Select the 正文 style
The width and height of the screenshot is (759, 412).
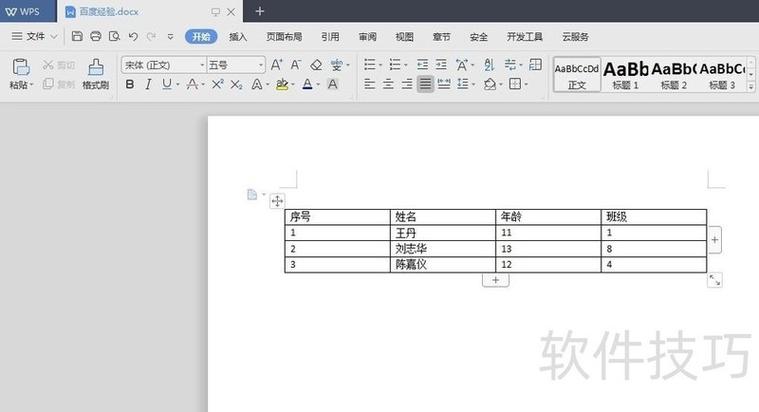tap(577, 75)
